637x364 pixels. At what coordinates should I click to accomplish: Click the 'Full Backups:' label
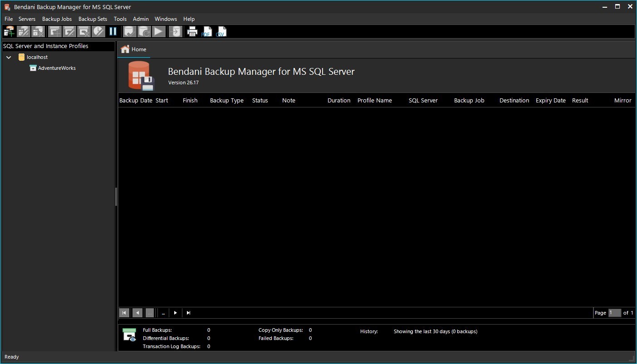click(x=157, y=330)
